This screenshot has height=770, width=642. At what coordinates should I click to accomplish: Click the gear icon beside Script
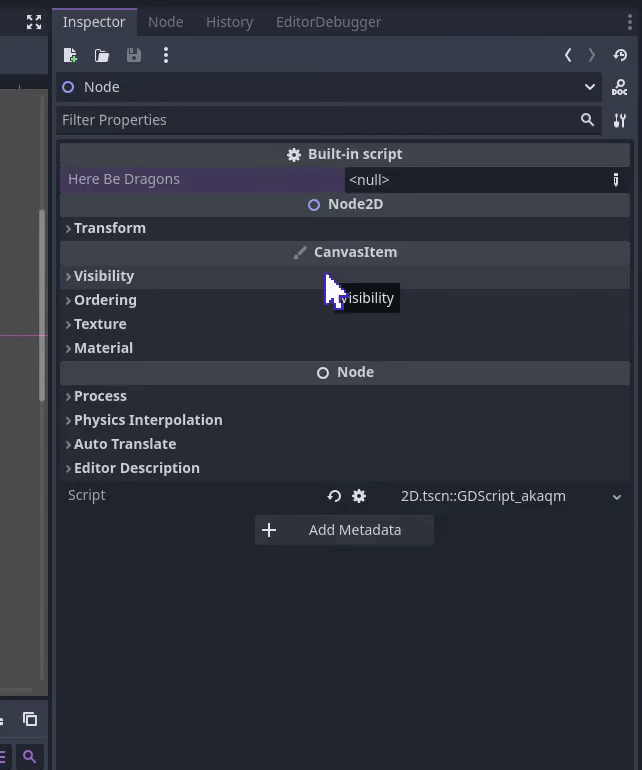[x=359, y=496]
